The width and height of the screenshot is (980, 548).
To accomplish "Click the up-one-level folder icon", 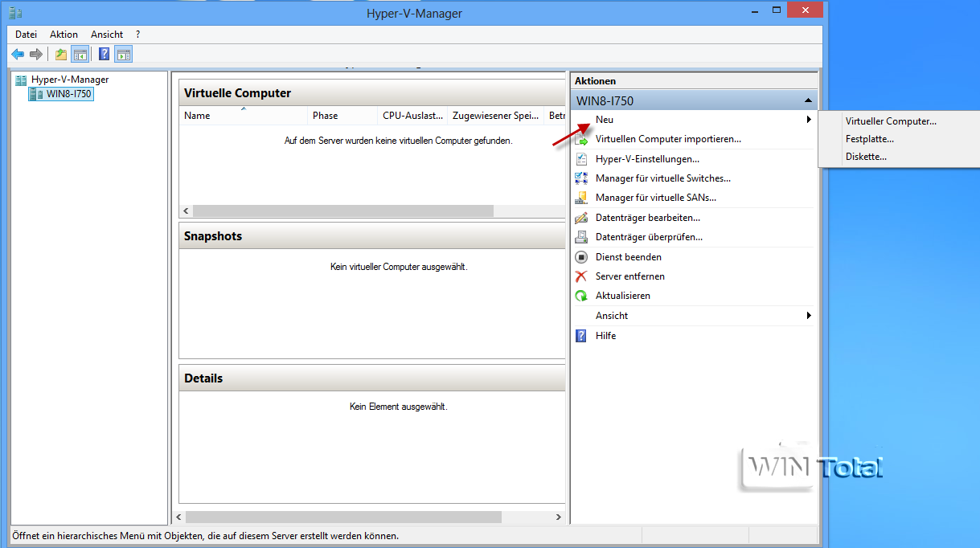I will [61, 54].
